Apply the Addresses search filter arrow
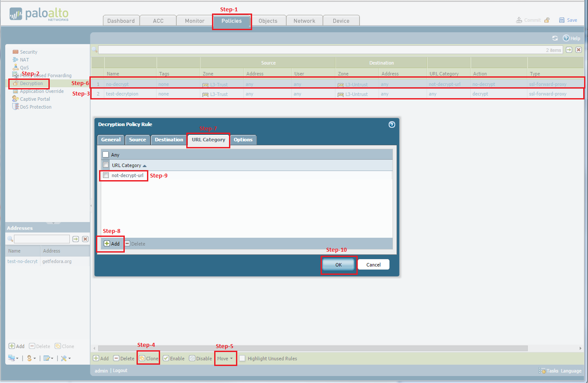The image size is (588, 383). [75, 239]
